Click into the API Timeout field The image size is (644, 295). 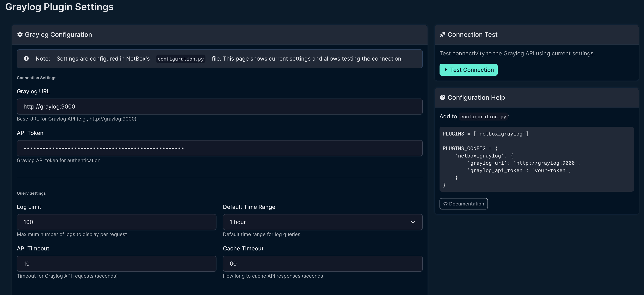117,263
